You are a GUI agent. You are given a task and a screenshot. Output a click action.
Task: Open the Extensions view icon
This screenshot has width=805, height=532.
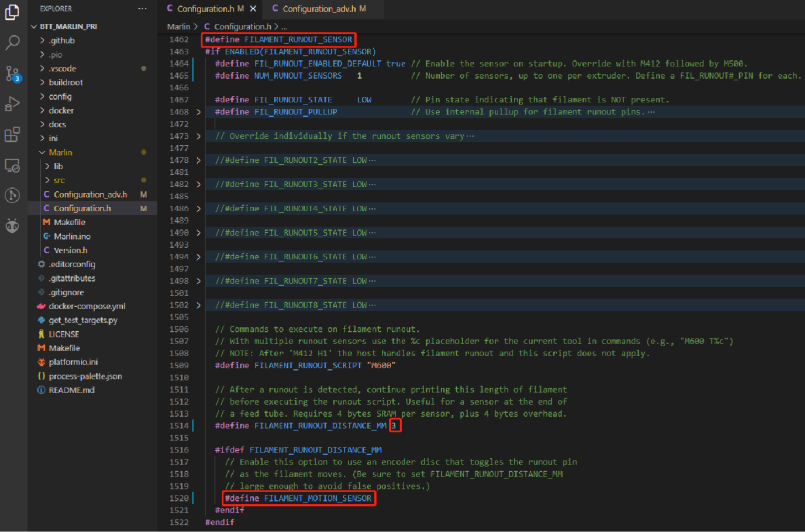[12, 134]
